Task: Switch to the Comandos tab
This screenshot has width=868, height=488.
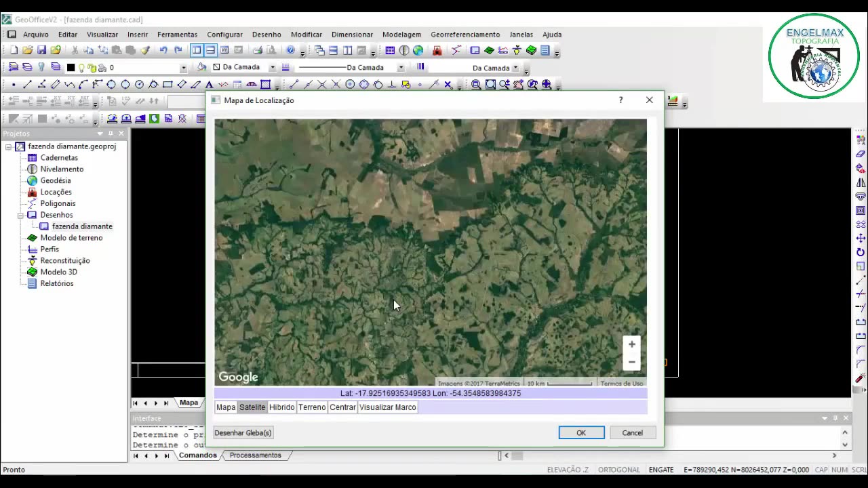Action: pyautogui.click(x=197, y=455)
